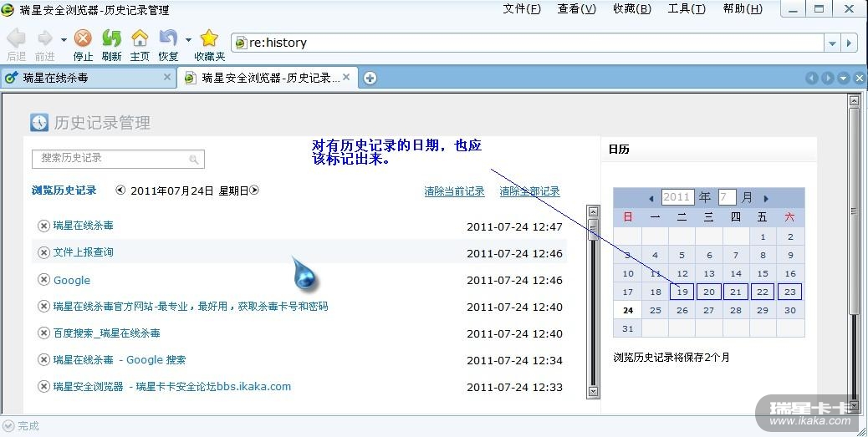Click the 搜索历史记录 search box
The height and width of the screenshot is (437, 868).
(x=119, y=159)
